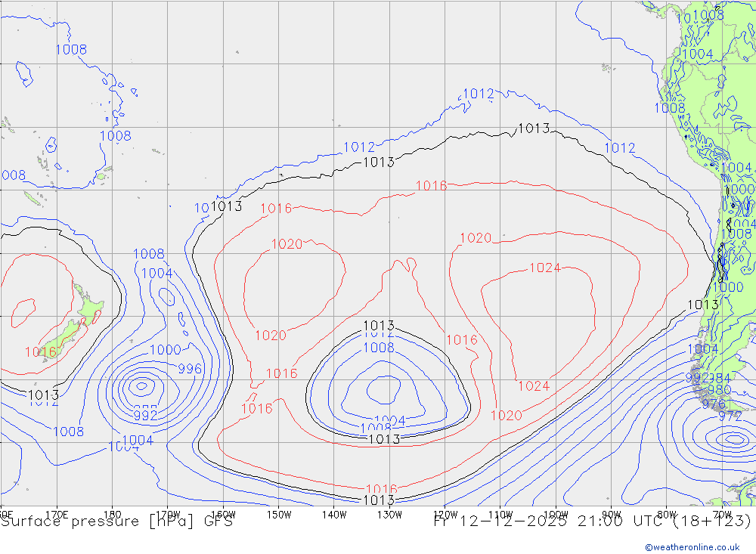Open the weatheronline.co.uk copyright link

click(x=692, y=547)
